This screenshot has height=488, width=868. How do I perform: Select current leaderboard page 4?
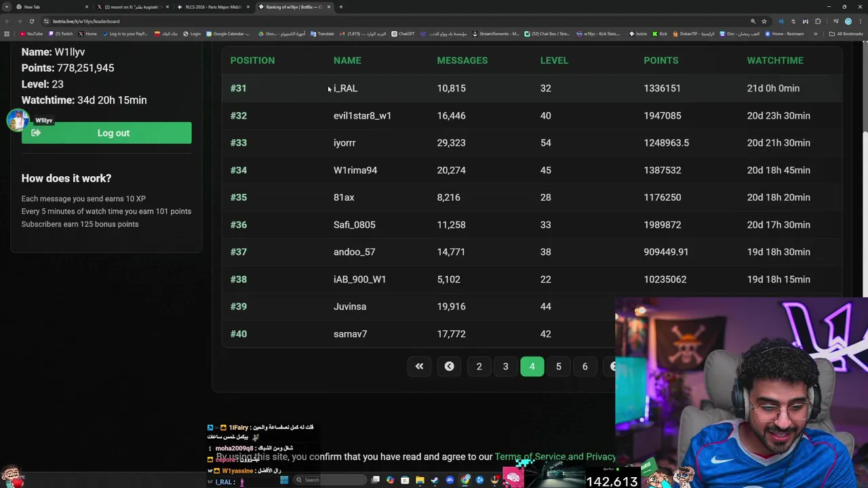point(532,366)
